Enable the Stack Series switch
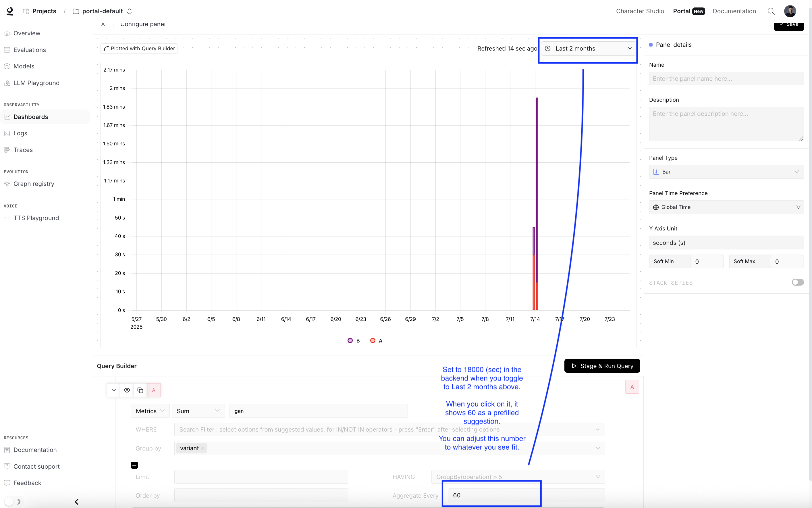The height and width of the screenshot is (508, 812). click(x=797, y=282)
